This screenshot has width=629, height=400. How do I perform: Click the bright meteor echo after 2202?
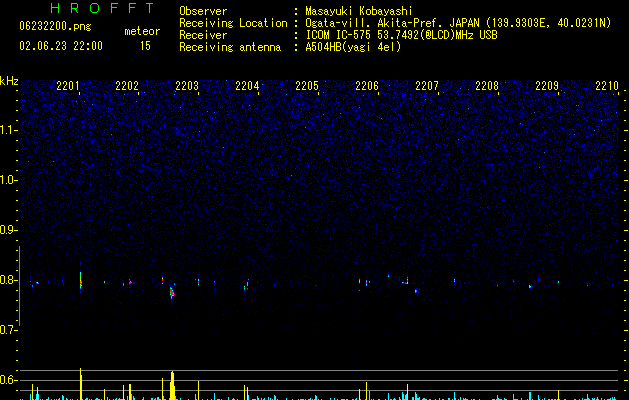pyautogui.click(x=172, y=292)
